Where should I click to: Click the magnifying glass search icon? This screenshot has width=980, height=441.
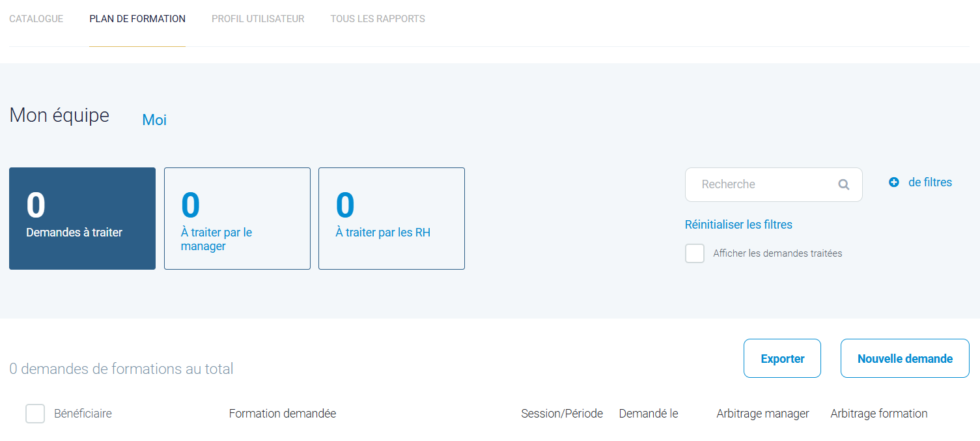843,184
